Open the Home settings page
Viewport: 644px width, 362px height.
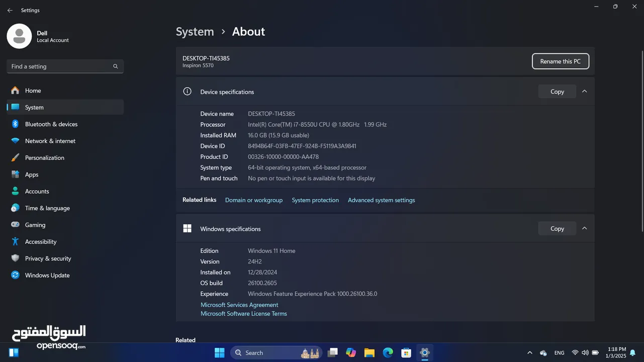pos(65,90)
